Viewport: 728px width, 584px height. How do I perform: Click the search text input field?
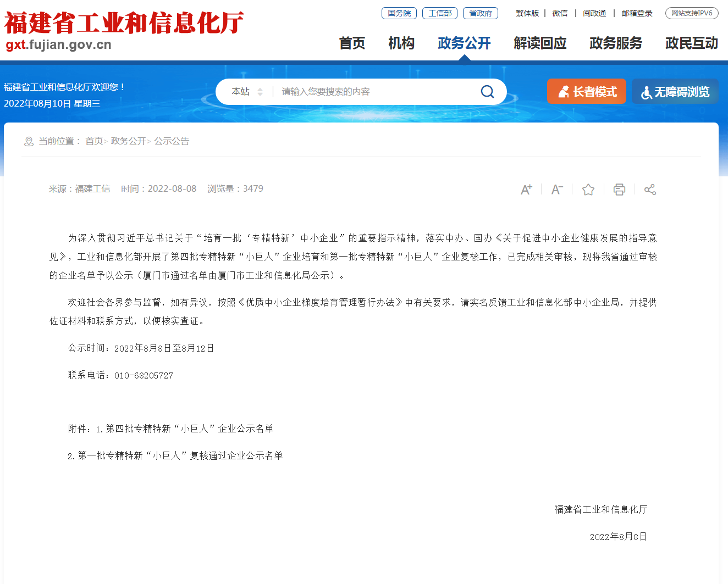374,92
